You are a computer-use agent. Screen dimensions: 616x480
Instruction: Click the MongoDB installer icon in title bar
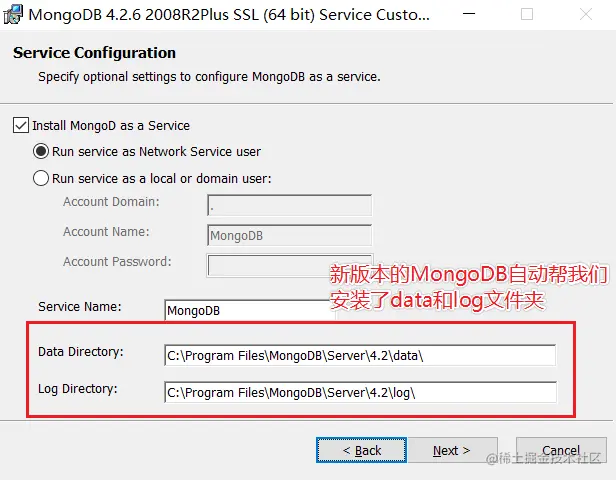[13, 15]
